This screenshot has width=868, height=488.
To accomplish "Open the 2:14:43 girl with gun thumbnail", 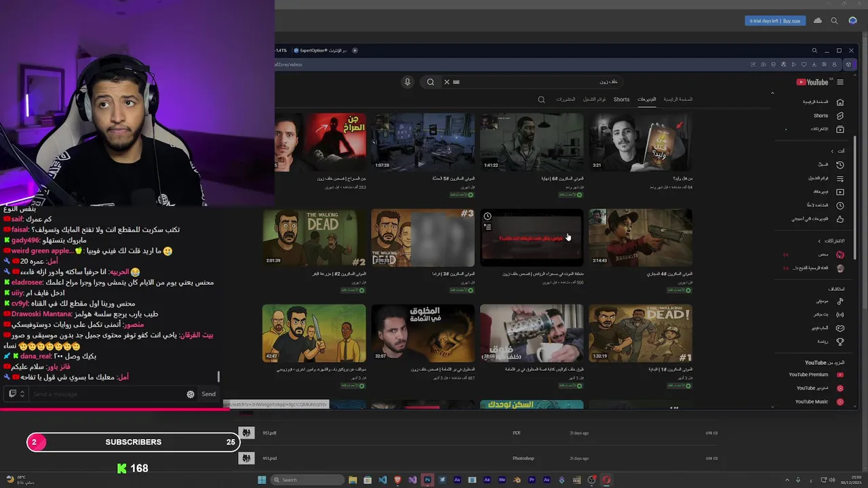I will point(640,238).
